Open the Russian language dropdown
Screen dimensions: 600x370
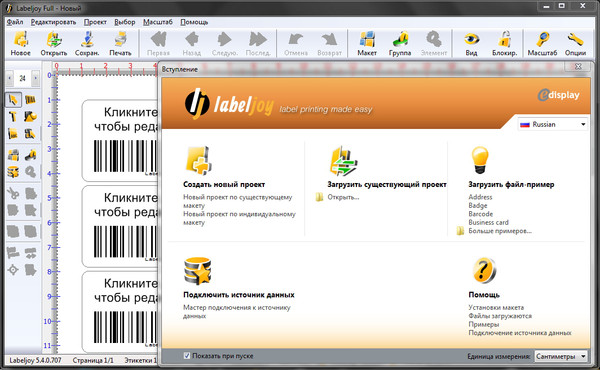coord(553,124)
